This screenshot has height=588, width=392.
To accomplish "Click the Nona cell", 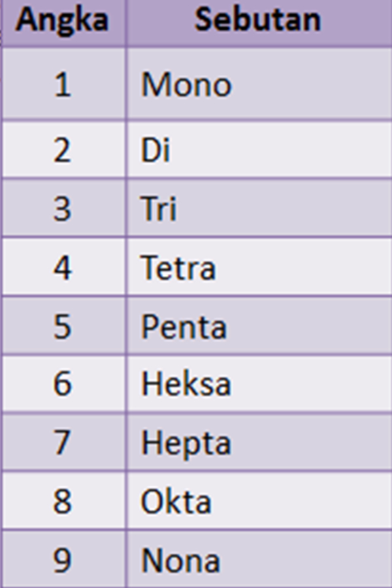I will coord(259,559).
